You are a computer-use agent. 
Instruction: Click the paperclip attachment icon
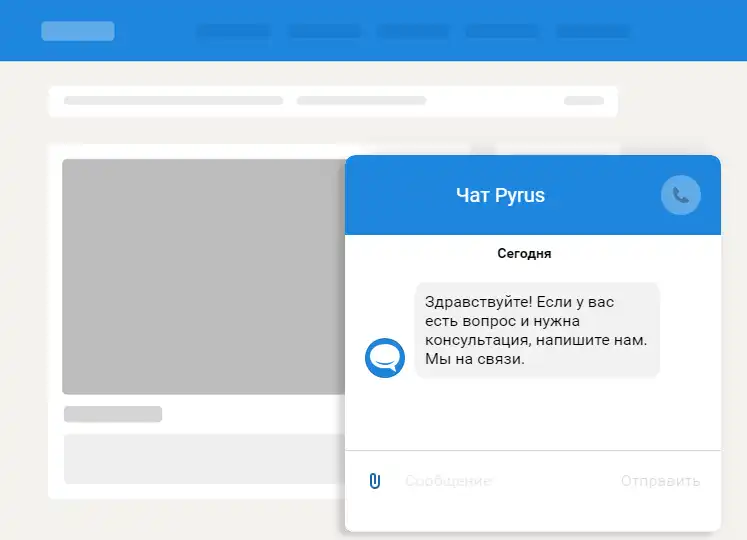click(375, 481)
